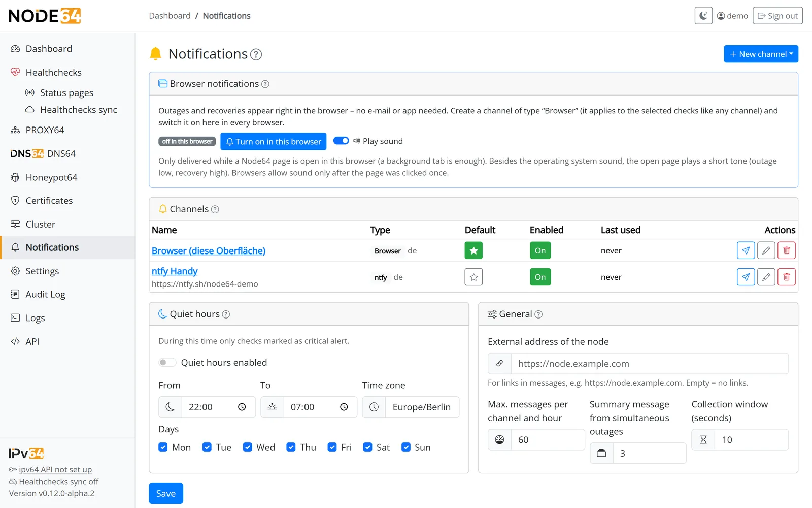
Task: Toggle dark mode moon icon
Action: (x=703, y=16)
